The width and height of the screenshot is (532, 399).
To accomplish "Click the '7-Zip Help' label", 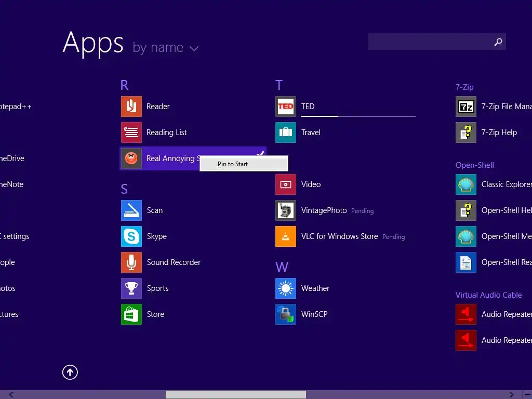I will point(499,132).
